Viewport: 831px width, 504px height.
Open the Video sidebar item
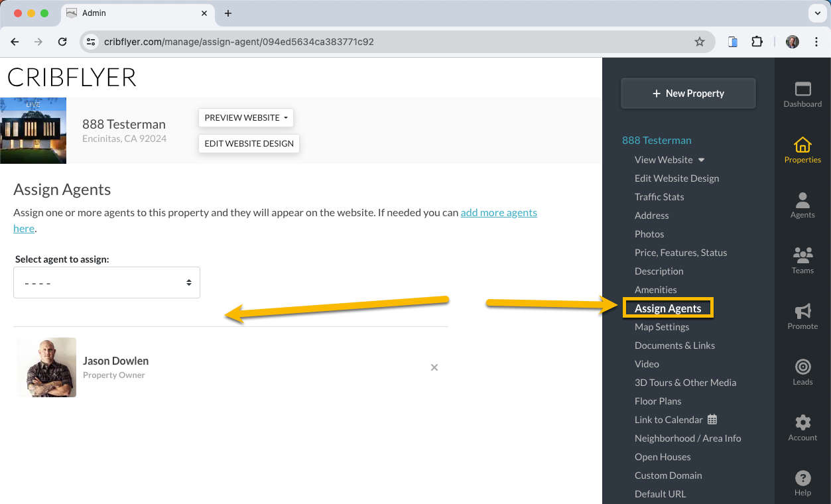tap(647, 364)
